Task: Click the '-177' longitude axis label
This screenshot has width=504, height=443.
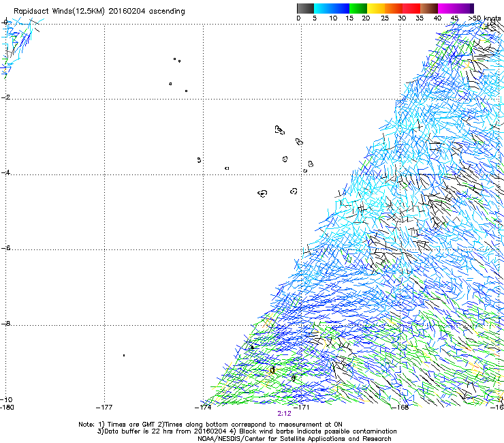Action: [104, 408]
